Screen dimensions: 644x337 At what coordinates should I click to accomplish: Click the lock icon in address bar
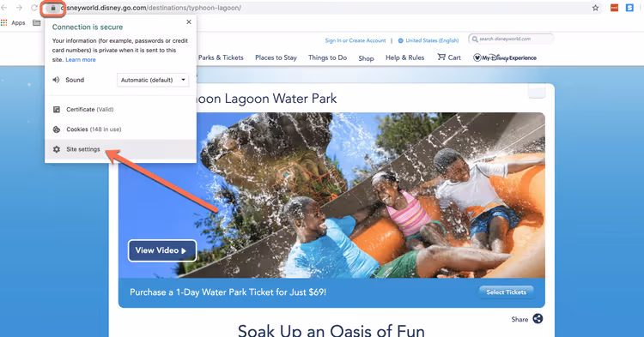point(53,8)
